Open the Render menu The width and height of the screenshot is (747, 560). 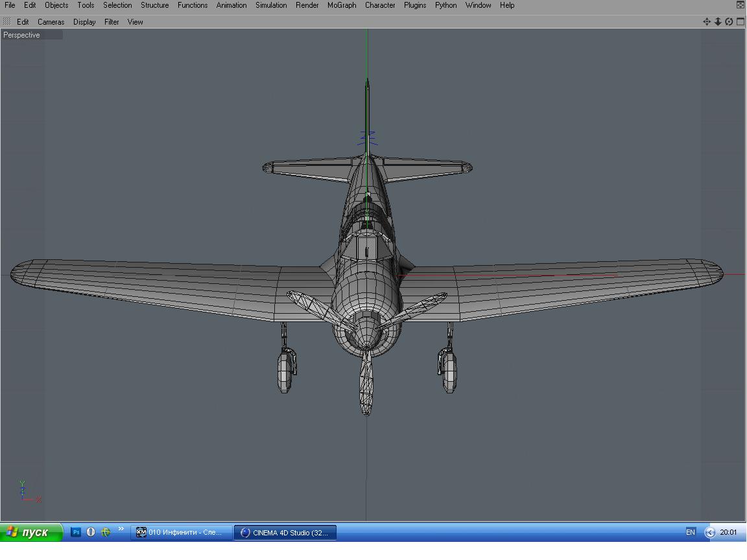point(307,5)
